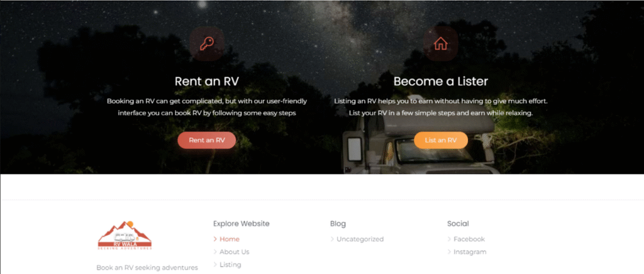
Task: Open the Listing footer link
Action: [230, 265]
